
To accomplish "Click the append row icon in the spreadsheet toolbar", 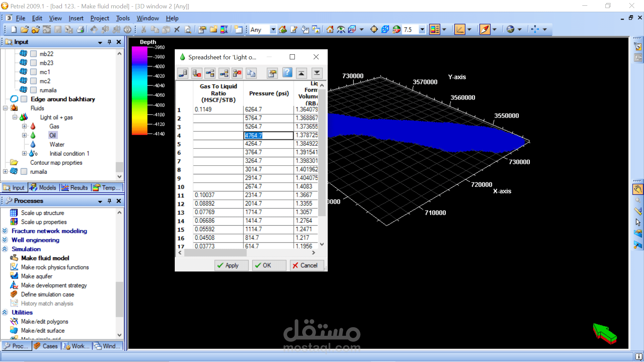I will tap(183, 73).
